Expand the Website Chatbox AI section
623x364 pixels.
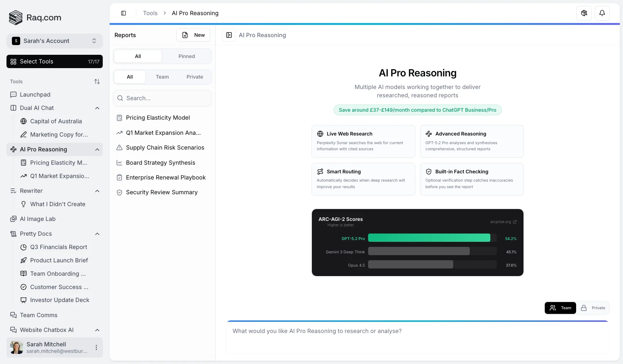(x=97, y=330)
